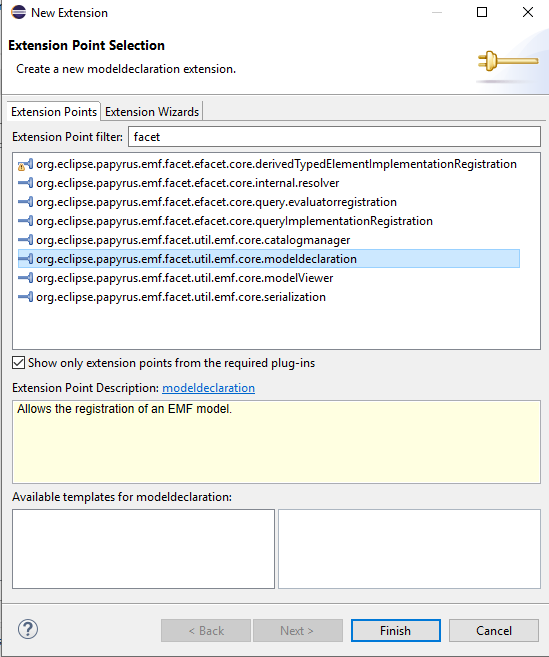Open the help question mark icon
Image resolution: width=549 pixels, height=657 pixels.
coord(28,629)
